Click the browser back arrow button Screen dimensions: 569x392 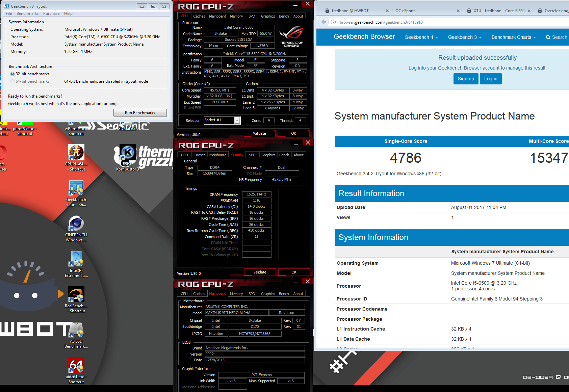tap(324, 22)
